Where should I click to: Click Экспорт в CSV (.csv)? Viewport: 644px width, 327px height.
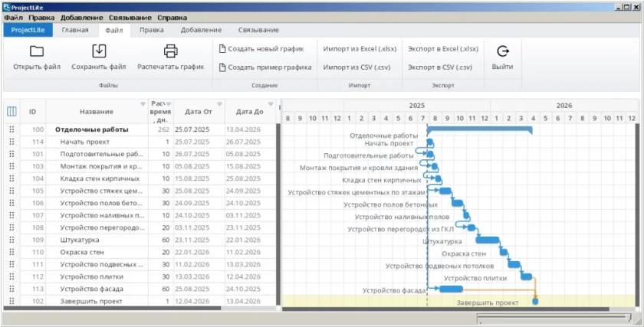coord(440,67)
